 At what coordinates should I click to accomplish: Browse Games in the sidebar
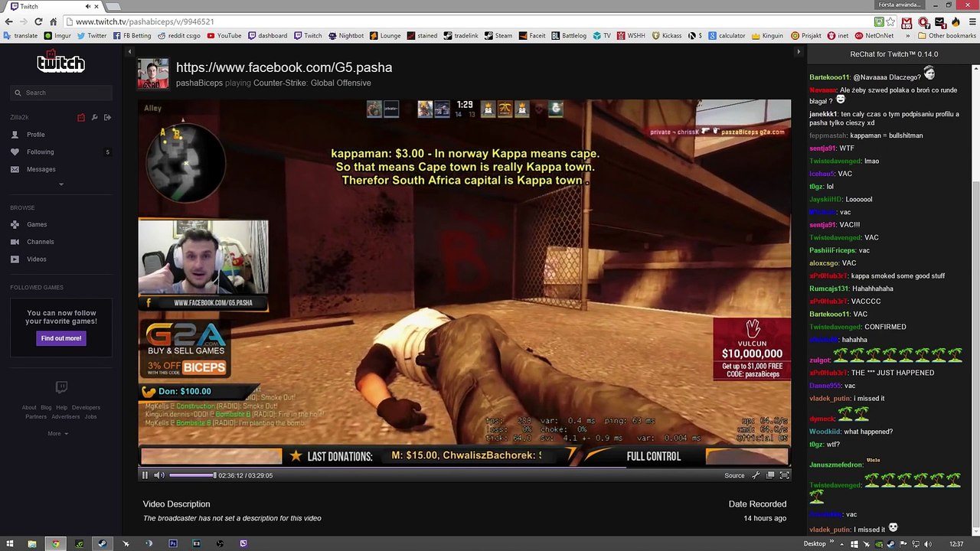(37, 224)
